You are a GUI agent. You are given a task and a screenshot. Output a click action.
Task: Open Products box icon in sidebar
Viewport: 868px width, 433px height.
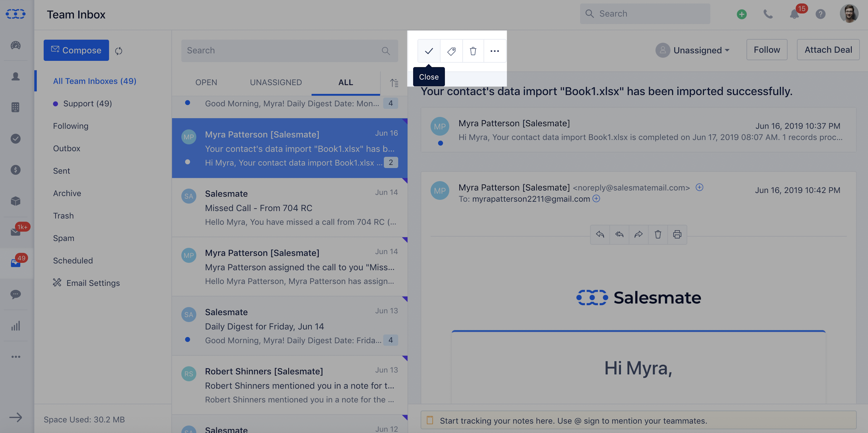click(x=15, y=201)
